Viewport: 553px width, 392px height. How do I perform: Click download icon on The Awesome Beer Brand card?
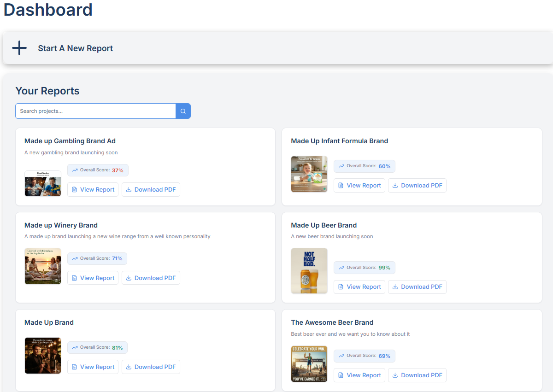[395, 375]
